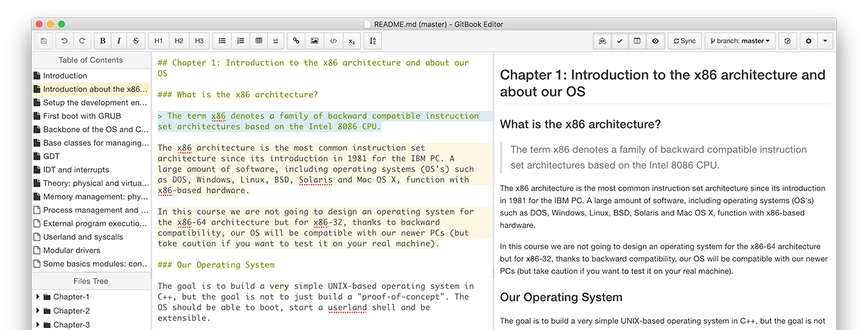
Task: Insert an H3 heading
Action: coord(199,41)
